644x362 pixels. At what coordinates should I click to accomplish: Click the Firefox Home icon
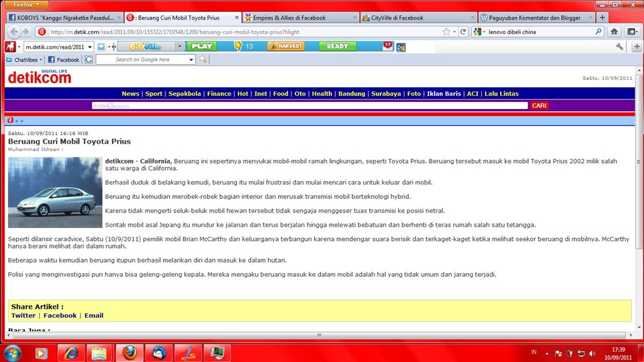pyautogui.click(x=614, y=31)
